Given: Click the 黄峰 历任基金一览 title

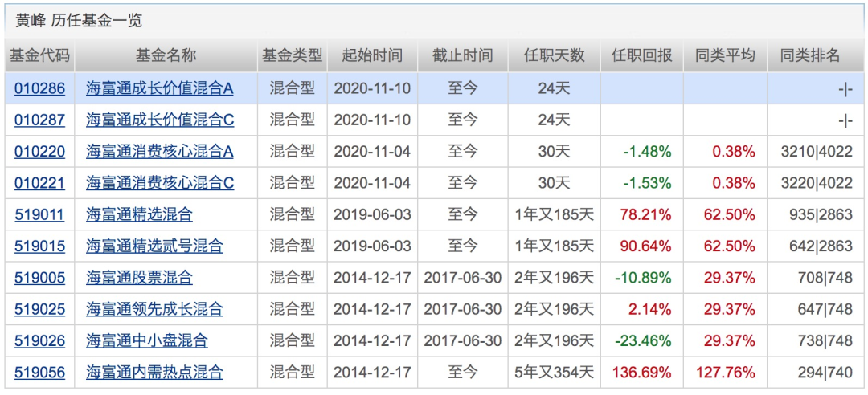Looking at the screenshot, I should [78, 21].
